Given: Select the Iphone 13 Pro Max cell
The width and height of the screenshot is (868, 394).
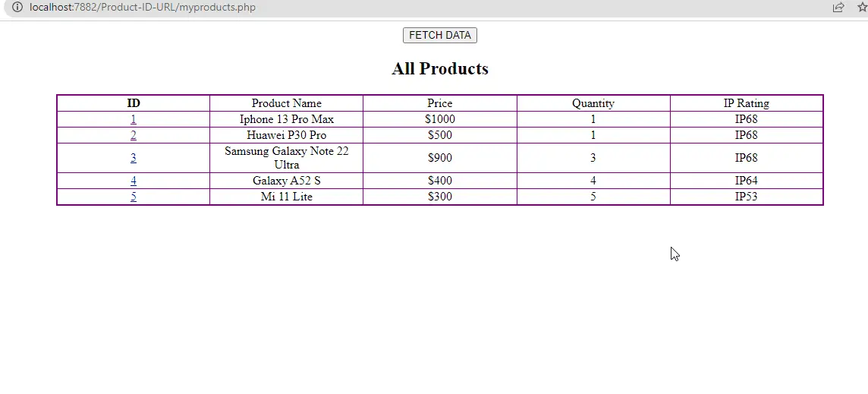Looking at the screenshot, I should pyautogui.click(x=286, y=119).
